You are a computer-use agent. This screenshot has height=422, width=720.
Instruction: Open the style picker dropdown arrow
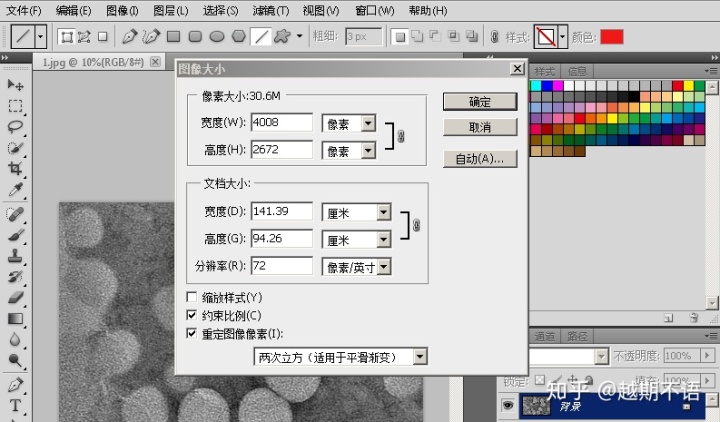pyautogui.click(x=563, y=37)
